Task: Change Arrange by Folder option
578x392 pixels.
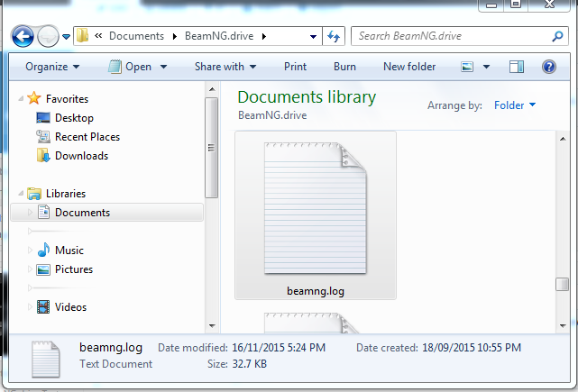Action: pos(515,105)
